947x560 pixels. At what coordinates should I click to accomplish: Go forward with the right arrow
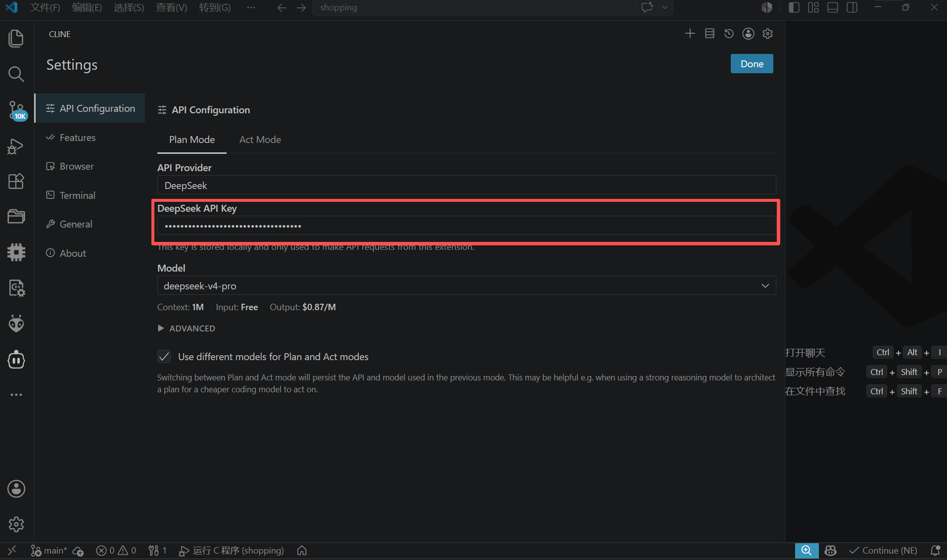coord(301,7)
